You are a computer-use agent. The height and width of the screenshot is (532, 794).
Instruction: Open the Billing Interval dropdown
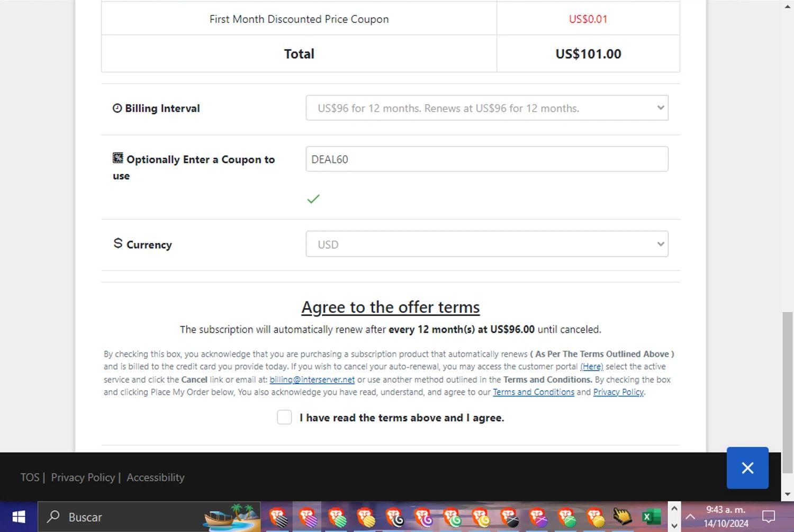487,108
